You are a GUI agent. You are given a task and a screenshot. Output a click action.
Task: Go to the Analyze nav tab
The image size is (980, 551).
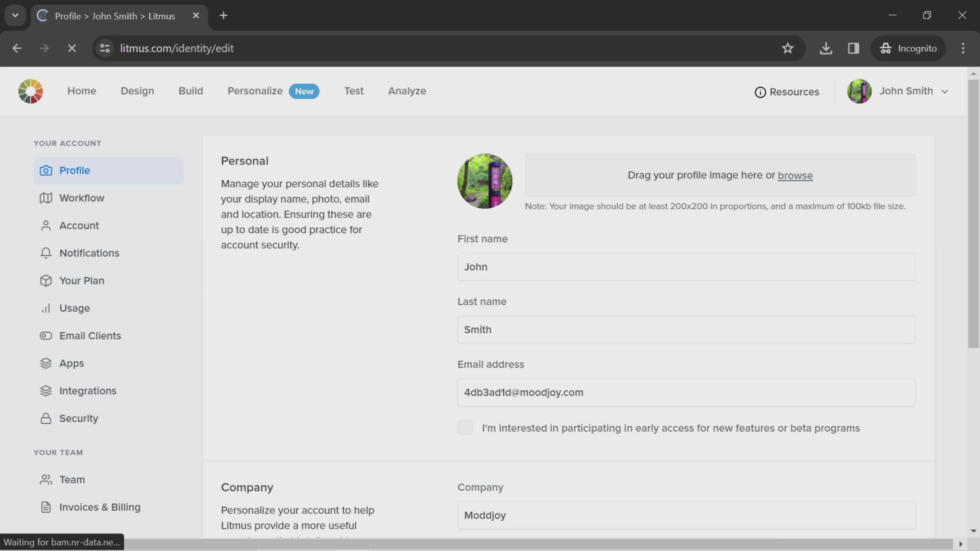[x=407, y=91]
